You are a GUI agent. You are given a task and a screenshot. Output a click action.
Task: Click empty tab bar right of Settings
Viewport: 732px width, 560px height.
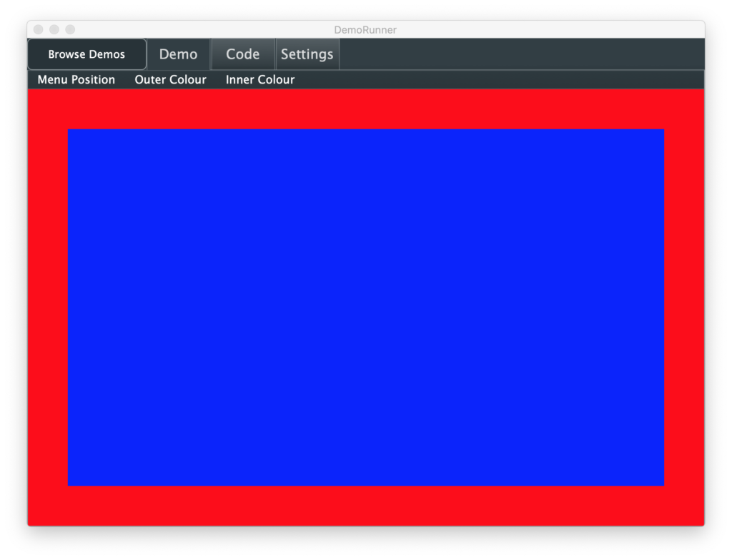[x=522, y=54]
